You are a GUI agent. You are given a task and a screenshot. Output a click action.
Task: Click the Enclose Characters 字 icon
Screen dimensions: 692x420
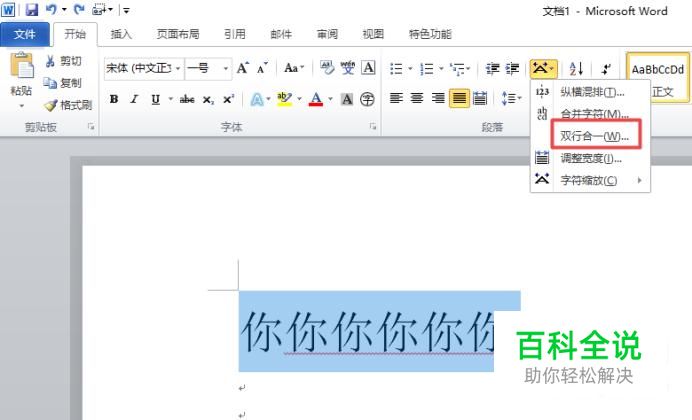click(367, 99)
